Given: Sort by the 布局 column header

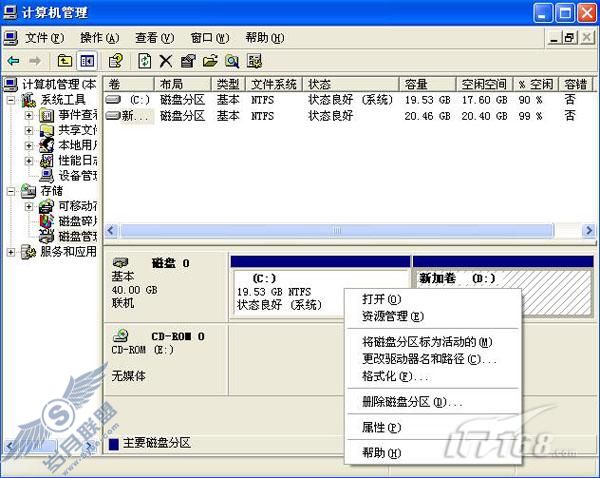Looking at the screenshot, I should click(183, 84).
